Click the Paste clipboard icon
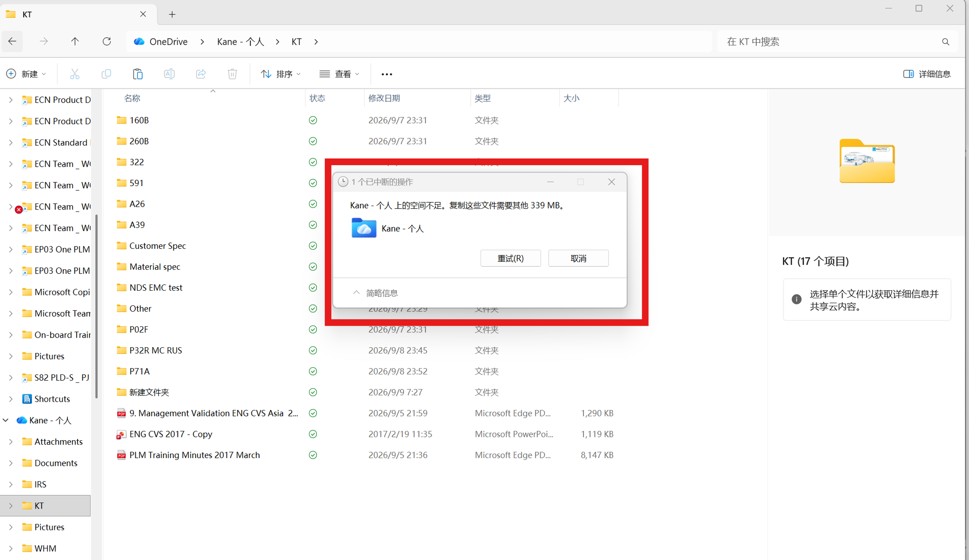The width and height of the screenshot is (969, 560). coord(137,74)
